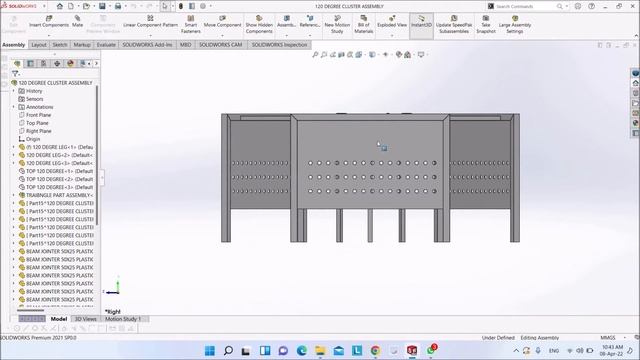
Task: Click the feature tree filter icon
Action: click(15, 74)
